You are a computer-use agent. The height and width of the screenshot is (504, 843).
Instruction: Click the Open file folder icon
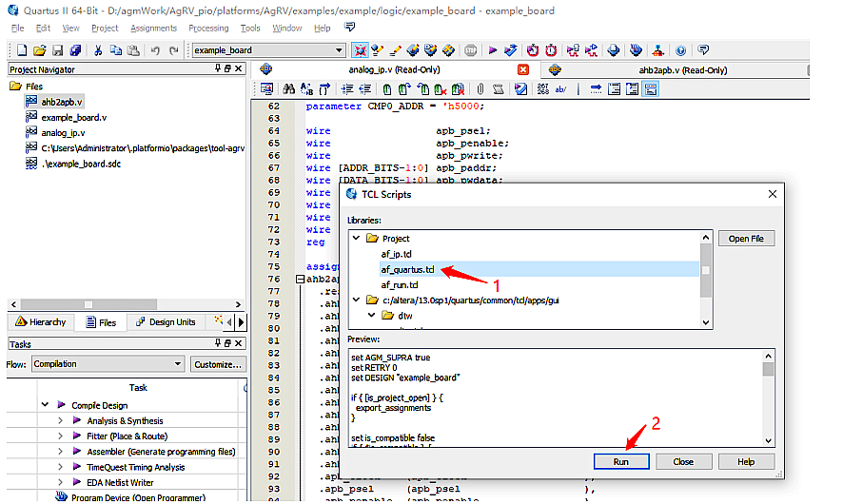[39, 50]
